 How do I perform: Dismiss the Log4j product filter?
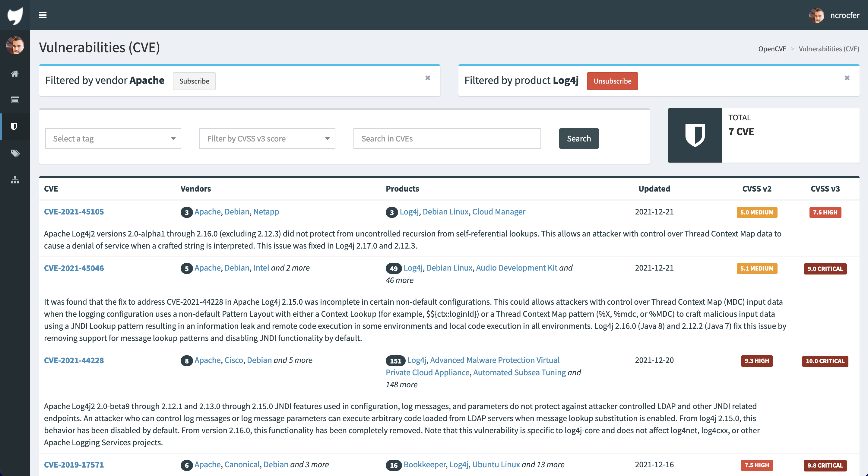coord(847,78)
